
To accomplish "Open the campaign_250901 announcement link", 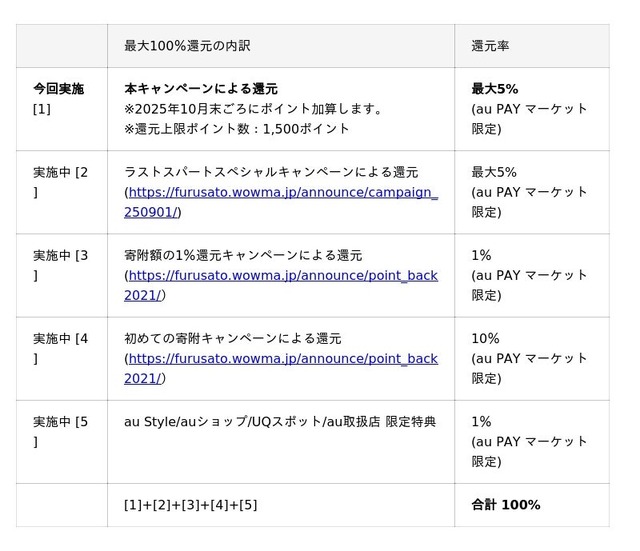I will tap(281, 192).
